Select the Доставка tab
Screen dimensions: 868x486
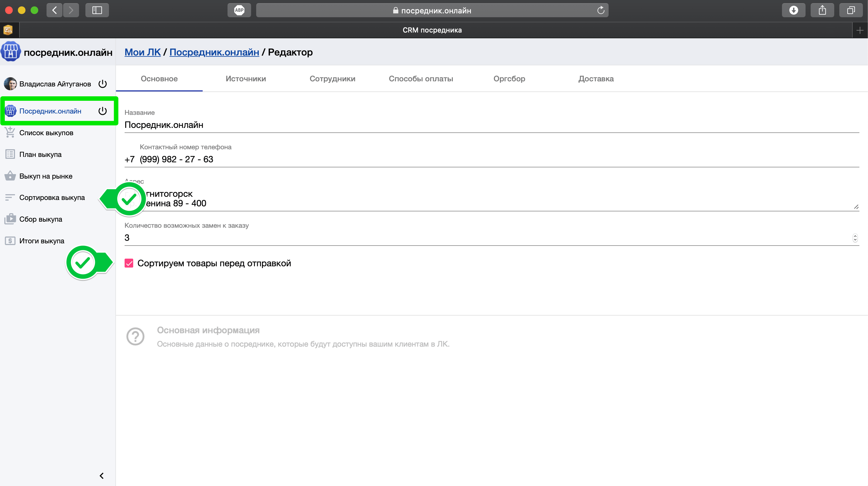pos(596,78)
